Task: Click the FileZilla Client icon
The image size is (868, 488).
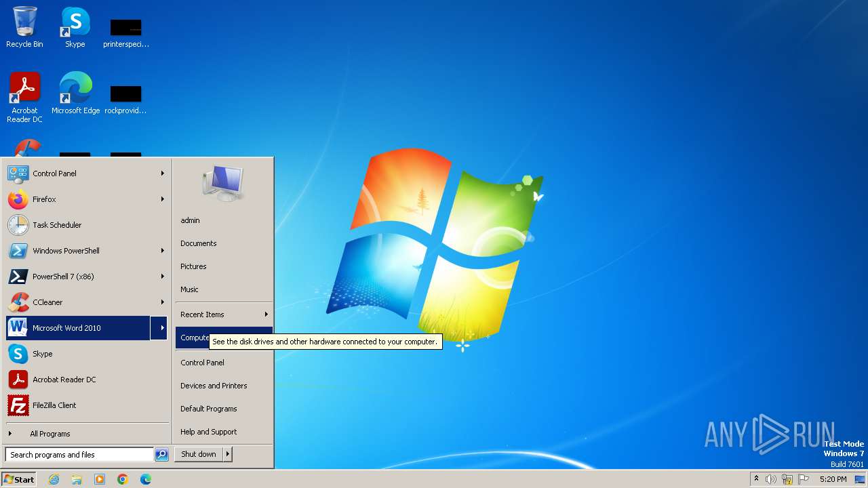Action: pyautogui.click(x=18, y=405)
